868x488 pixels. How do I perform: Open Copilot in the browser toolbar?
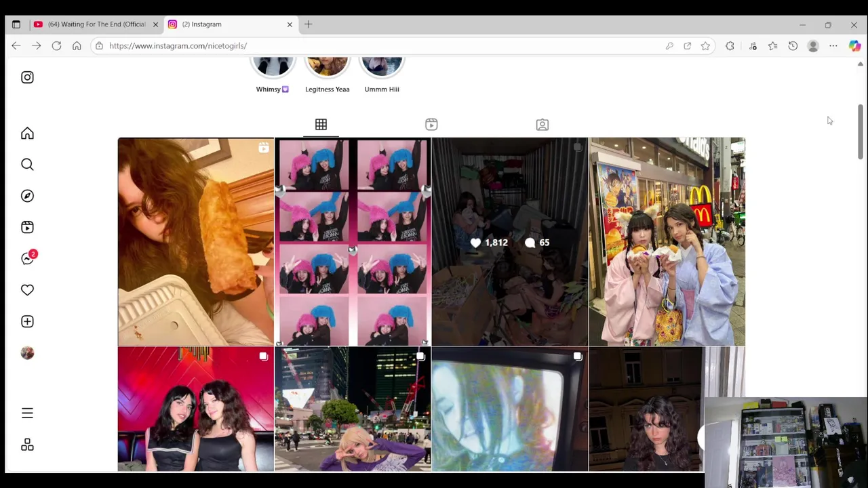854,46
